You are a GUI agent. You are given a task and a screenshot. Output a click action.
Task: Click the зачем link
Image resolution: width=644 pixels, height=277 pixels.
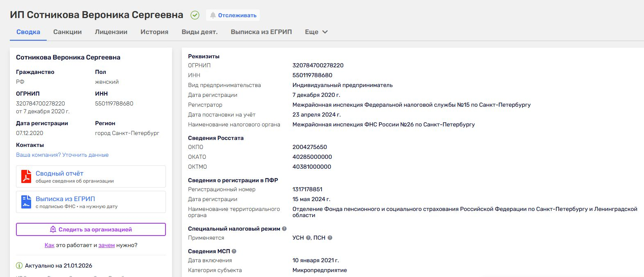[107, 245]
